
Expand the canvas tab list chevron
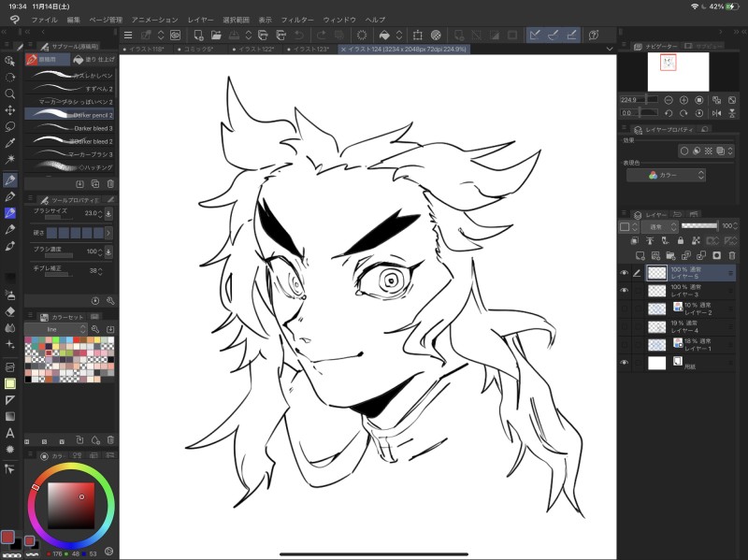coord(610,49)
